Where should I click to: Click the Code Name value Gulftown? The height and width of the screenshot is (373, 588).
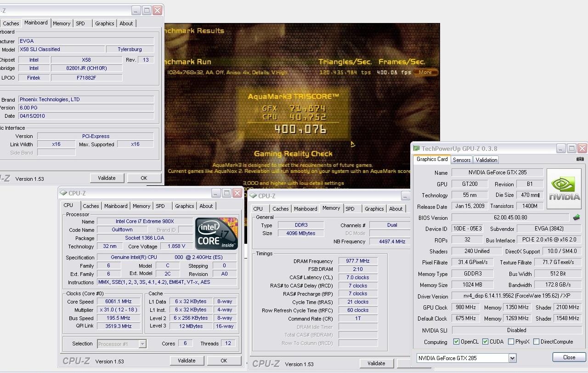(122, 230)
